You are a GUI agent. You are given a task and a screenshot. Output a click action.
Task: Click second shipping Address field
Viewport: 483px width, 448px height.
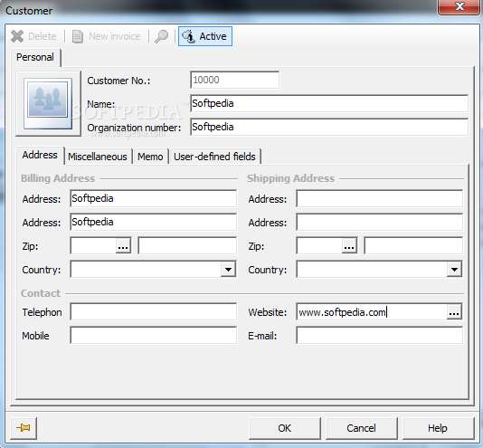point(380,222)
